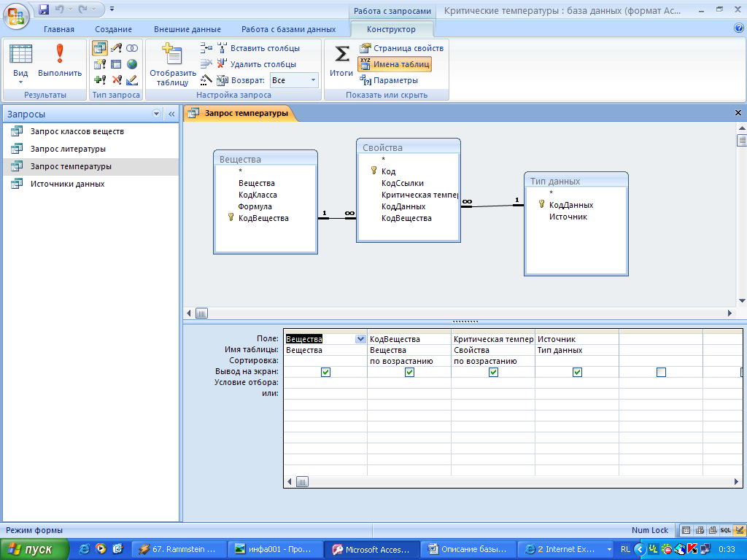Switch to SQL view in status bar

(x=726, y=530)
